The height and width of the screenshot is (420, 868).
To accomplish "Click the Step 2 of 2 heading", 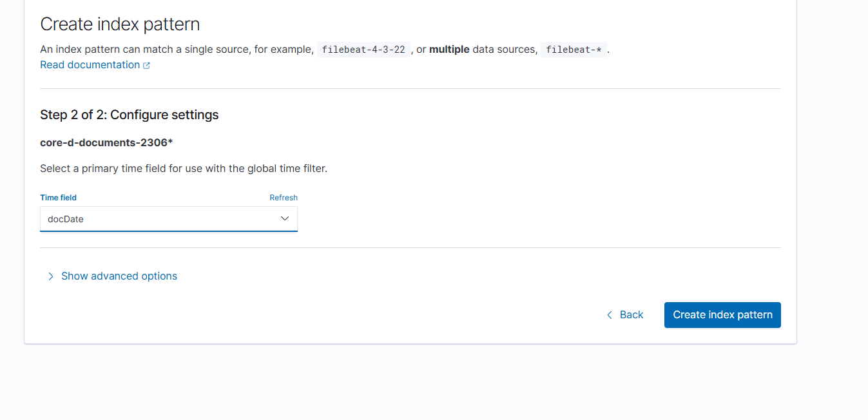I will (x=129, y=115).
